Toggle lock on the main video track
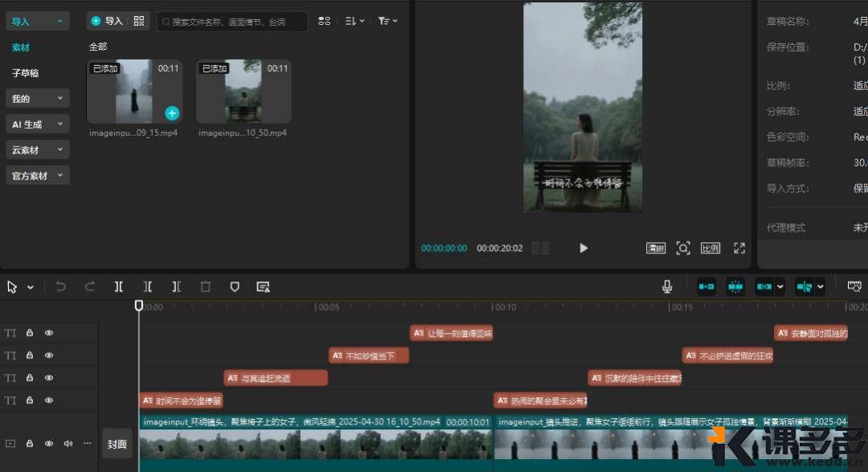The image size is (868, 472). (x=30, y=444)
